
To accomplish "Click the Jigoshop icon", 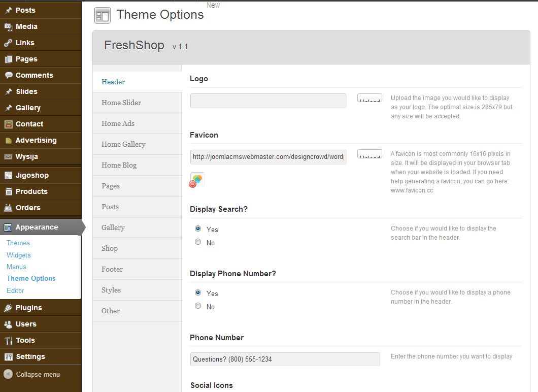I will 8,175.
